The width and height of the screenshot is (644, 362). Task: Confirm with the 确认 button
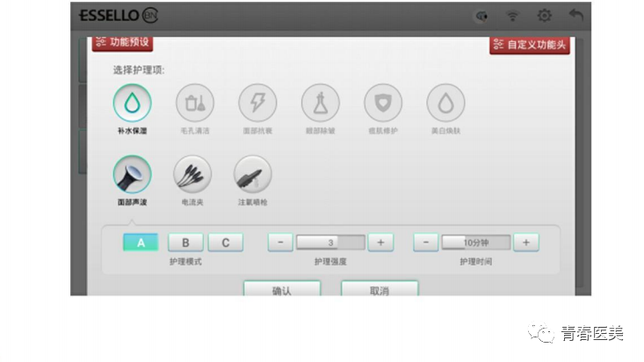282,288
